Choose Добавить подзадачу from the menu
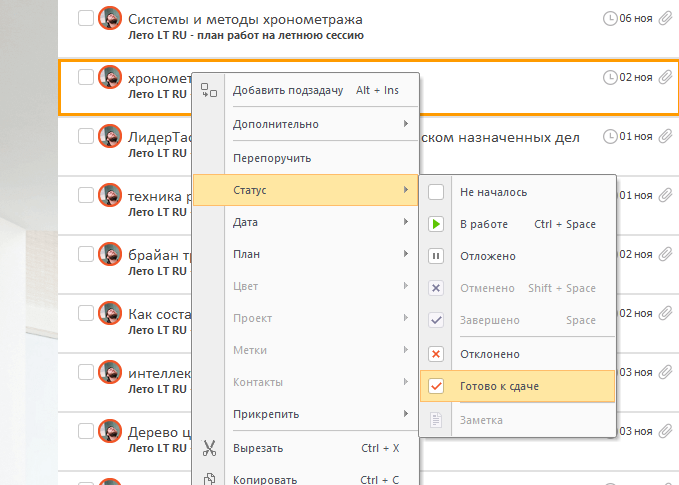Viewport: 679px width, 485px height. pos(306,90)
